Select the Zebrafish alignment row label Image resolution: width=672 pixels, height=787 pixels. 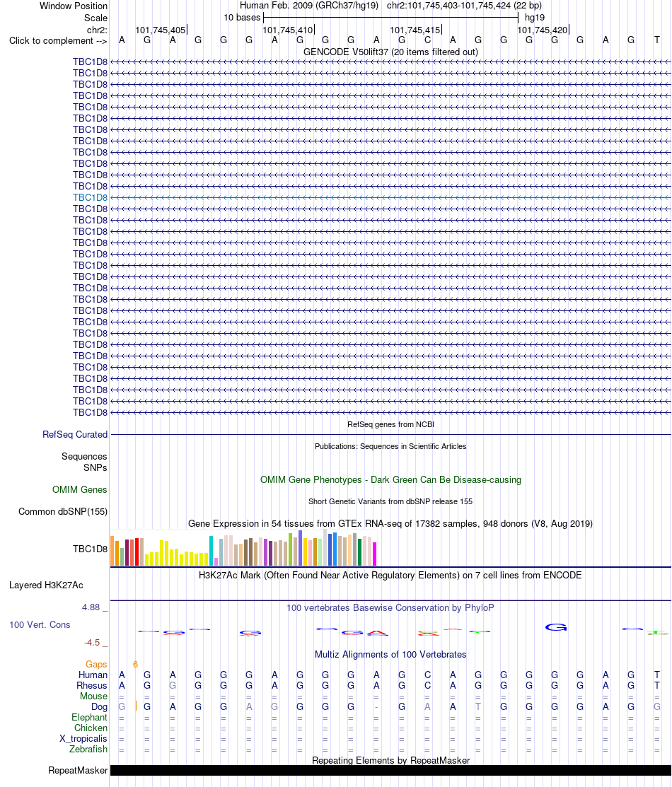88,750
